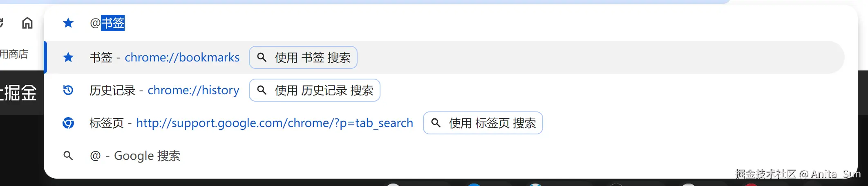Click the blue star icon in the address bar
868x186 pixels.
[x=68, y=23]
